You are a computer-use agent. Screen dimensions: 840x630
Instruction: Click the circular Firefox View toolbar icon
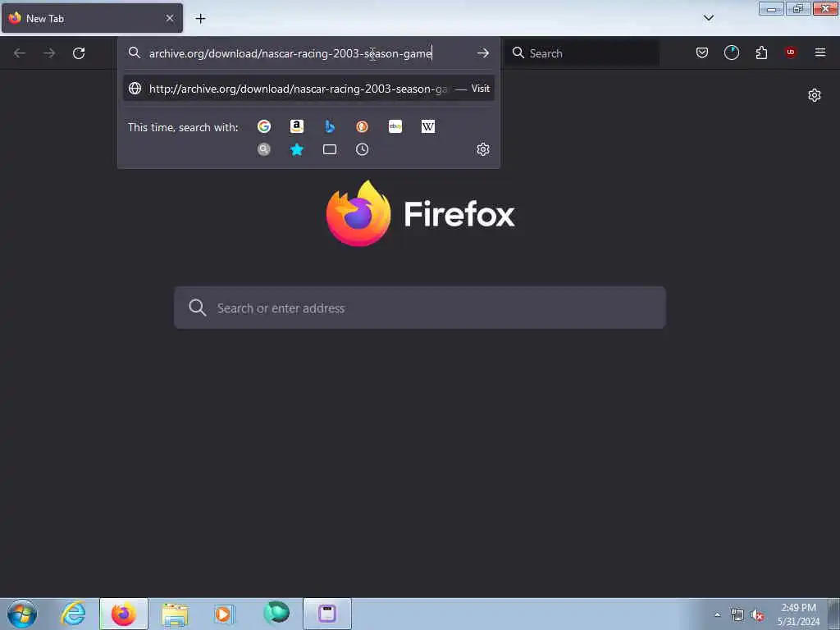coord(731,52)
